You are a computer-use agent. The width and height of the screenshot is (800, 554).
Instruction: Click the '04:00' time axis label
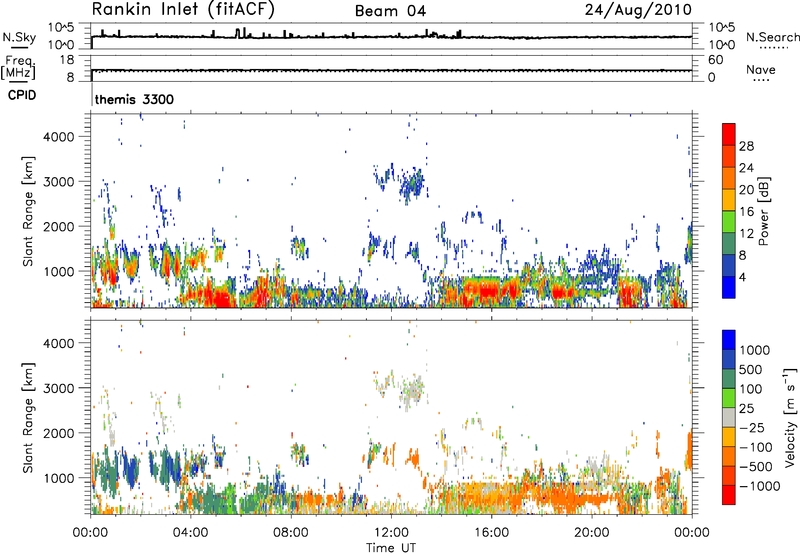point(191,533)
